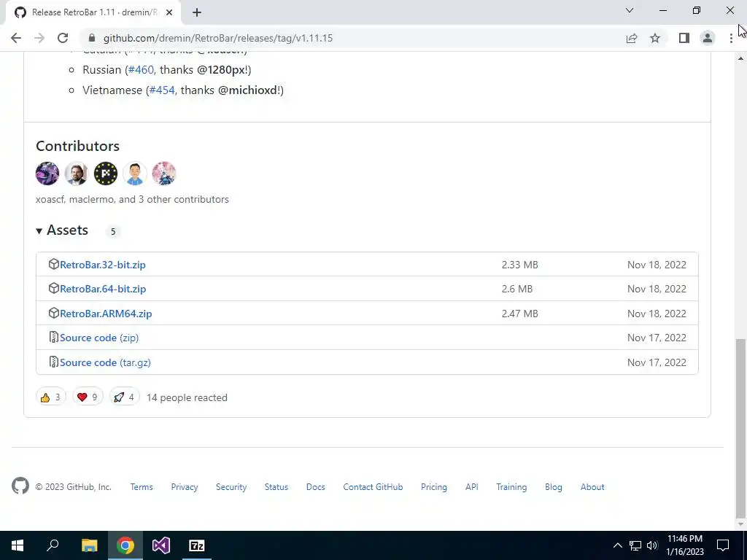This screenshot has height=560, width=747.
Task: Open Contact GitHub footer link
Action: [x=373, y=487]
